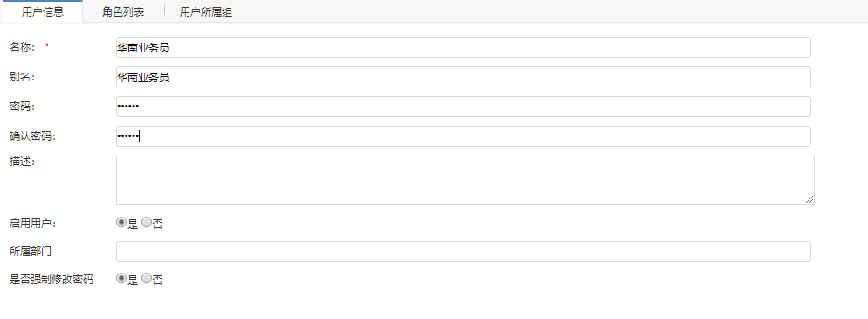Open the 用户所属组 tab
This screenshot has width=868, height=319.
click(206, 12)
